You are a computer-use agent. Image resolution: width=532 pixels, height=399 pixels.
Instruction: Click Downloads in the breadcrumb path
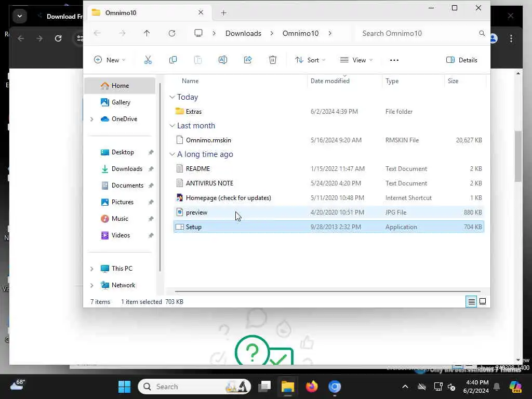243,33
